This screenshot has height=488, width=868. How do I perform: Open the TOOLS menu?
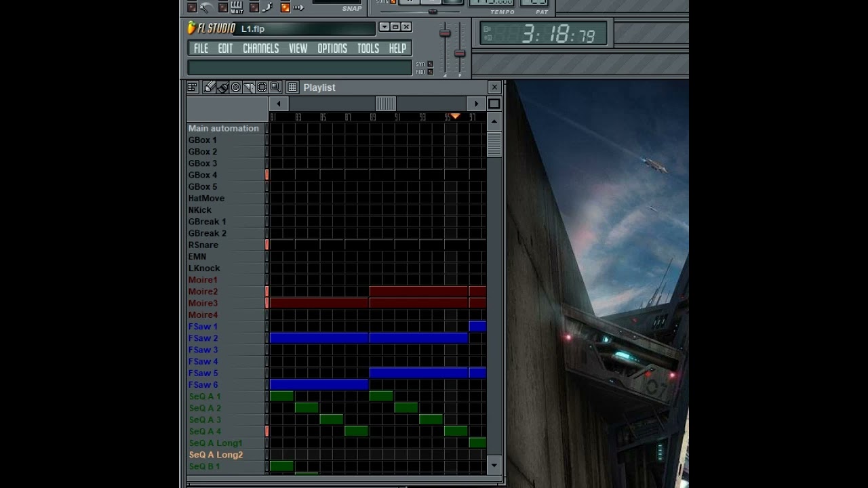pos(368,48)
